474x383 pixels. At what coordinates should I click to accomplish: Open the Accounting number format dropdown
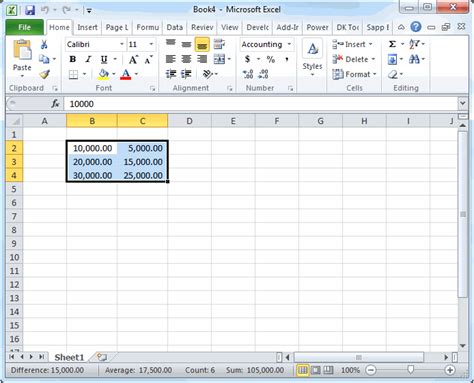(289, 44)
